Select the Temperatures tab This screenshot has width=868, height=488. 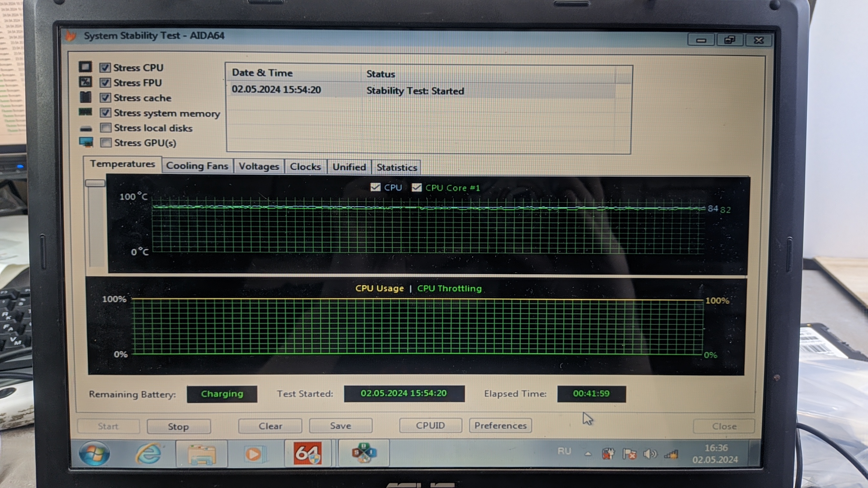tap(122, 164)
